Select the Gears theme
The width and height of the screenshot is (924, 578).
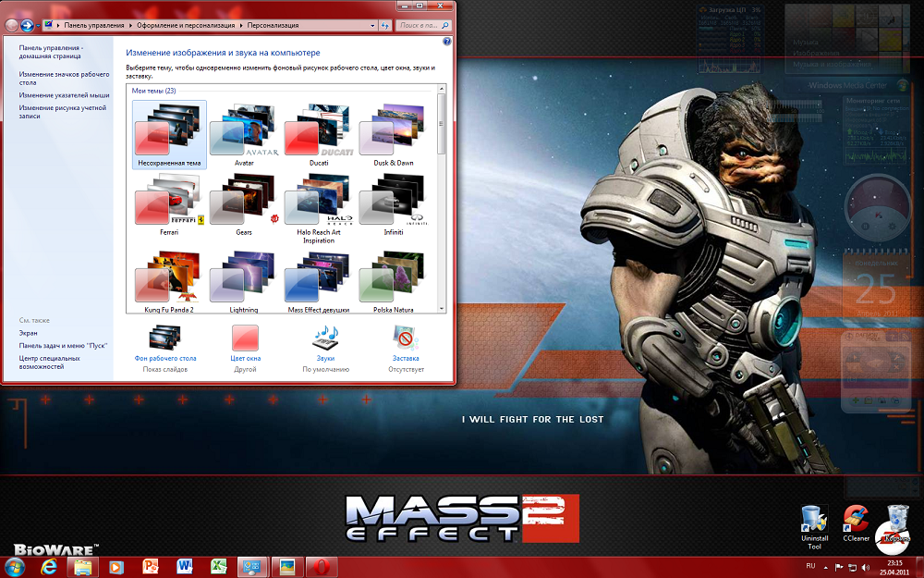tap(244, 204)
